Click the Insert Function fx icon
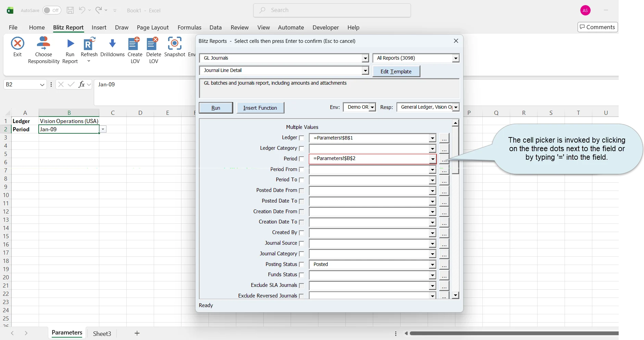Viewport: 644px width, 340px height. point(81,84)
